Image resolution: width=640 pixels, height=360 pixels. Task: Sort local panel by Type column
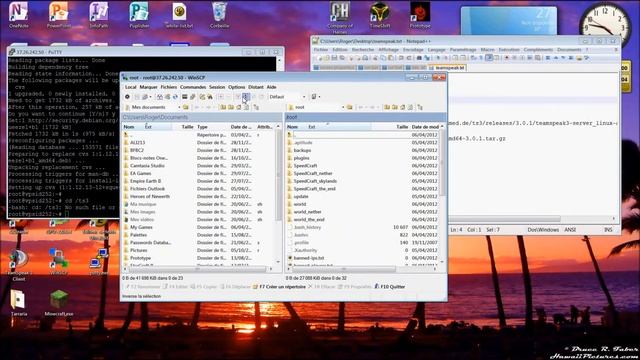pos(212,127)
